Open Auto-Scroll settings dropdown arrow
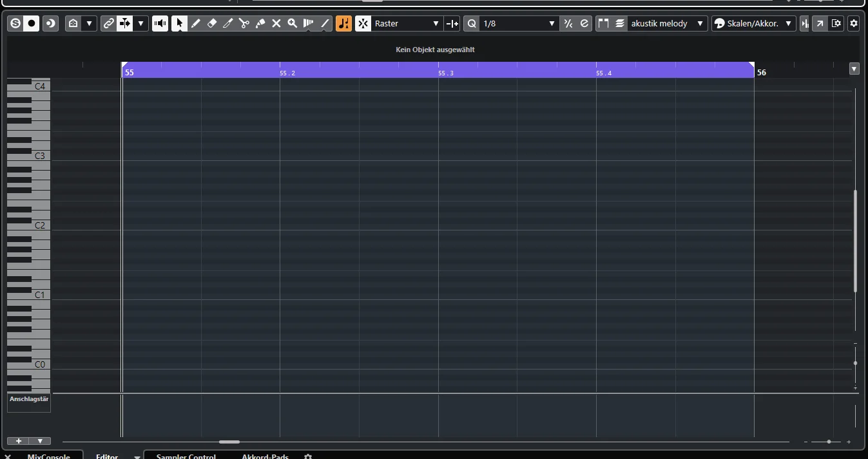 [140, 24]
